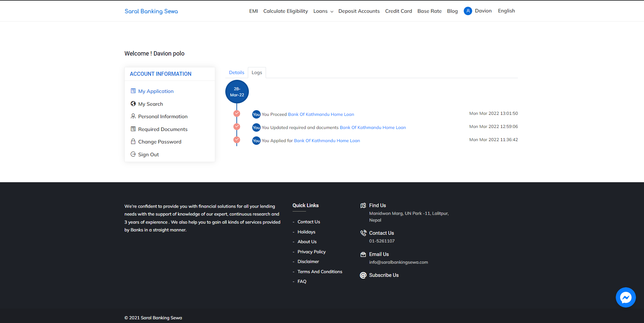Expand the Loans dropdown menu
Screen dimensions: 644x323
323,11
